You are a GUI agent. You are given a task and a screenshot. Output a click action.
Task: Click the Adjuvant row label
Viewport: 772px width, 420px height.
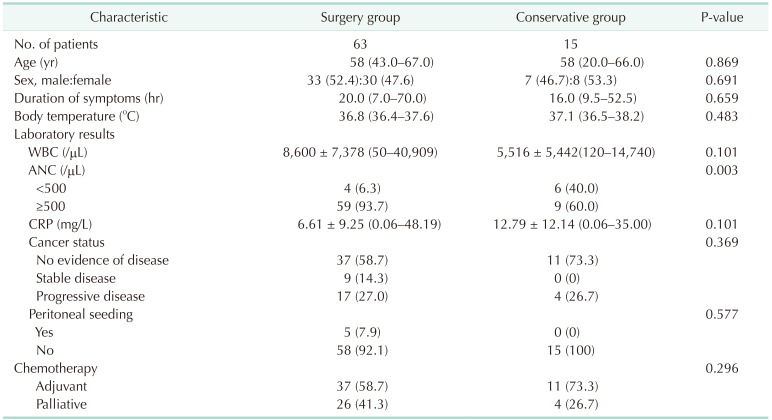coord(61,387)
